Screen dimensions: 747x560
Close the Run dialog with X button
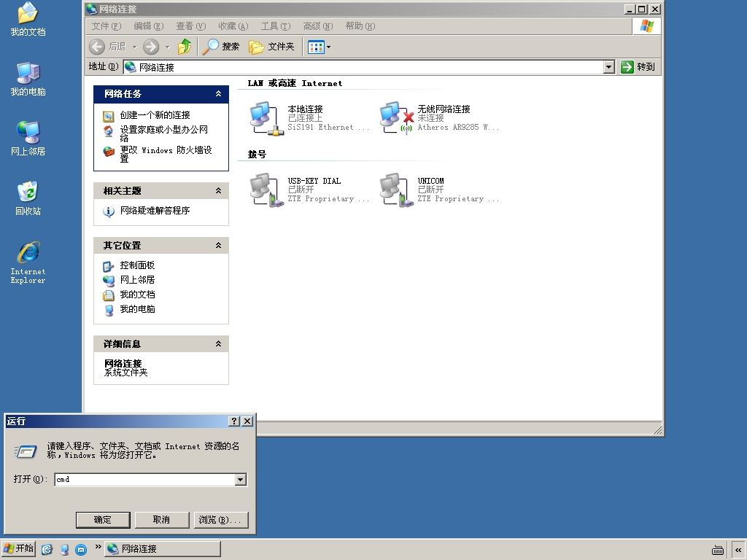tap(247, 421)
